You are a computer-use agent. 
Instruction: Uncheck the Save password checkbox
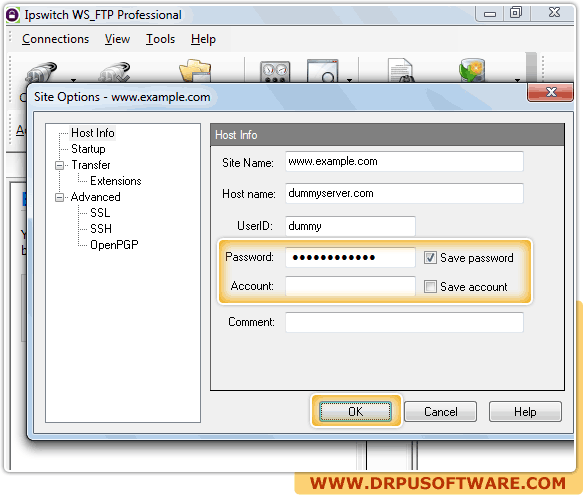pyautogui.click(x=430, y=258)
